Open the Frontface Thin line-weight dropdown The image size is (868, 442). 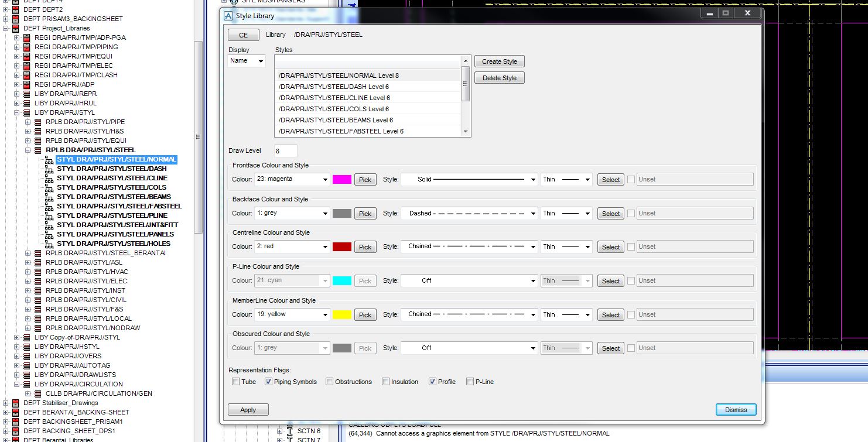(x=567, y=180)
